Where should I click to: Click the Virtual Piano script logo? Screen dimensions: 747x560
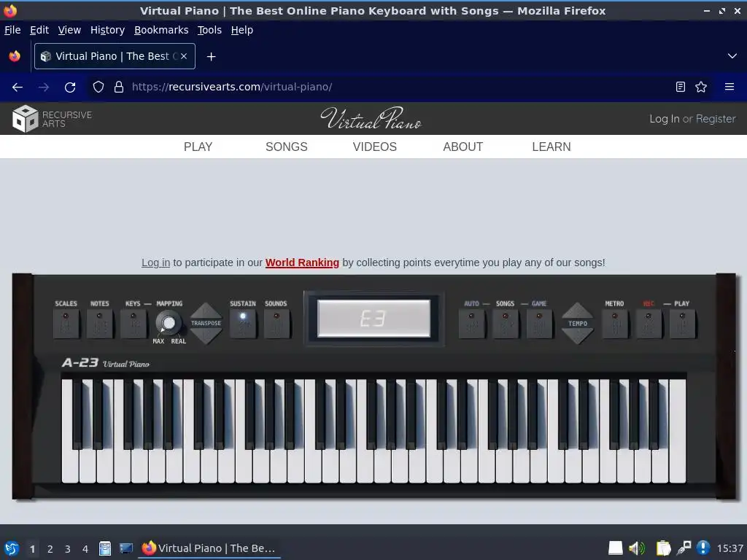[x=371, y=118]
